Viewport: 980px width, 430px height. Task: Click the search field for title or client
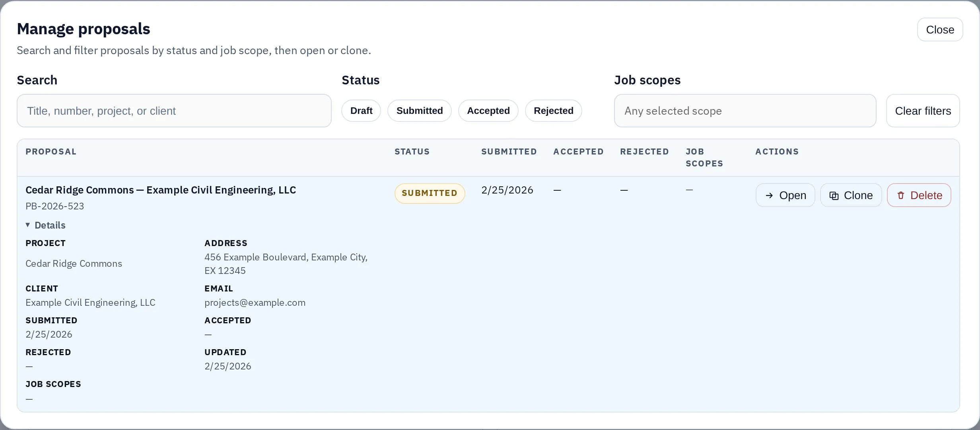[174, 111]
